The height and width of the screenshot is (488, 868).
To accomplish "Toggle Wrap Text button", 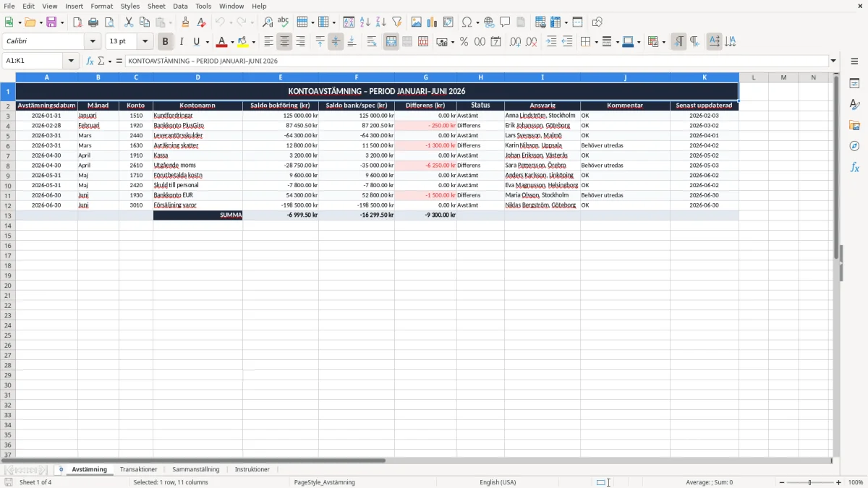I will pos(372,42).
